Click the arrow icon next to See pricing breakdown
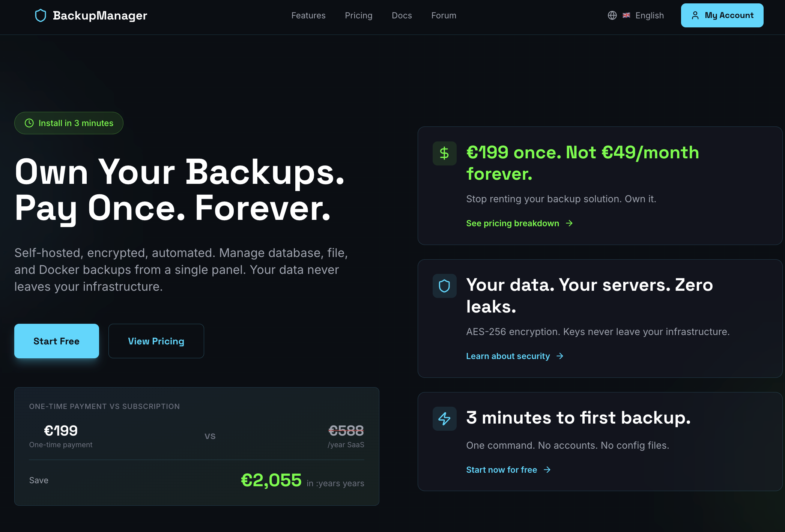Screen dimensions: 785x532 [570, 223]
